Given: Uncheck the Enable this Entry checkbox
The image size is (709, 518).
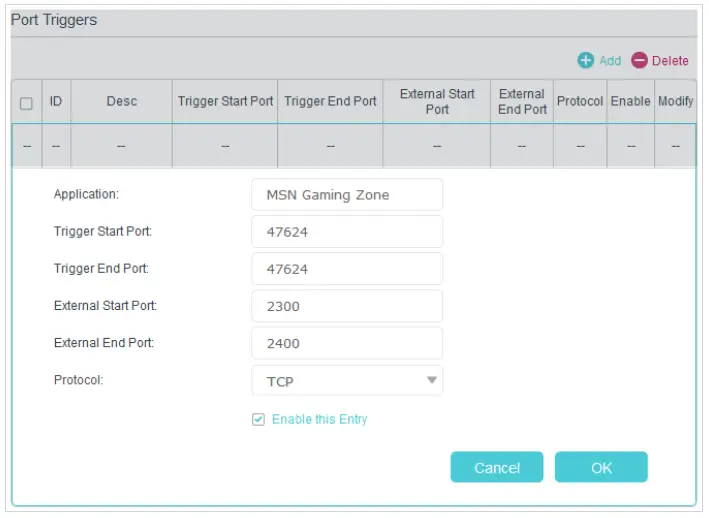Looking at the screenshot, I should click(x=259, y=419).
